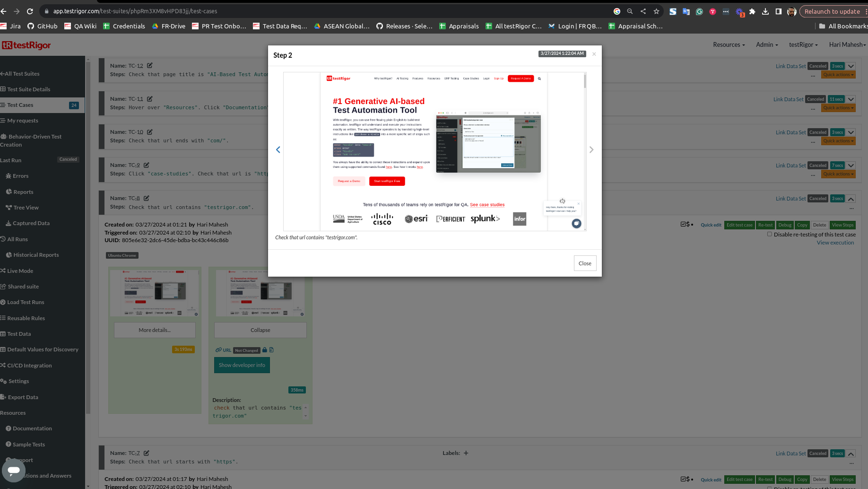The width and height of the screenshot is (868, 489).
Task: Open the Resources dropdown in top navigation
Action: click(729, 44)
